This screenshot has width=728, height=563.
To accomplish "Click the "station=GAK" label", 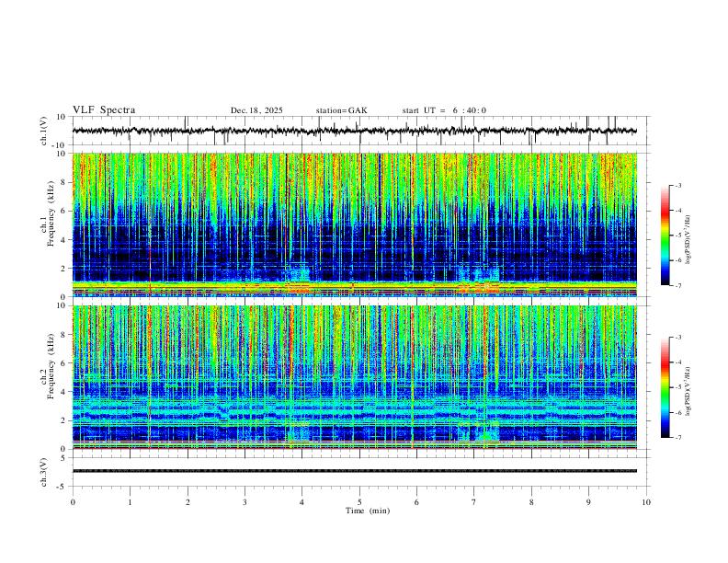I will [341, 110].
